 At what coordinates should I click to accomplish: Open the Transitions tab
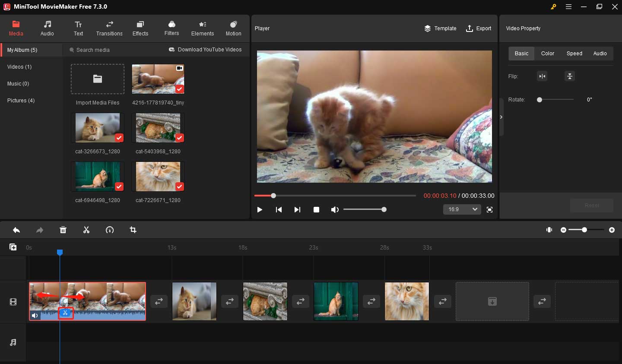(x=109, y=28)
